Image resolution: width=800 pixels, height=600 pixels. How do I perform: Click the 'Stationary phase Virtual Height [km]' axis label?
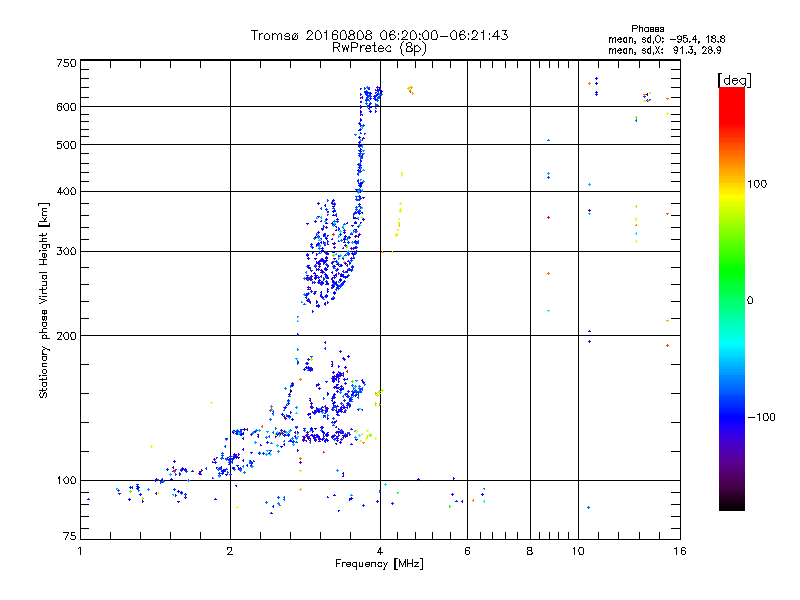tap(44, 300)
